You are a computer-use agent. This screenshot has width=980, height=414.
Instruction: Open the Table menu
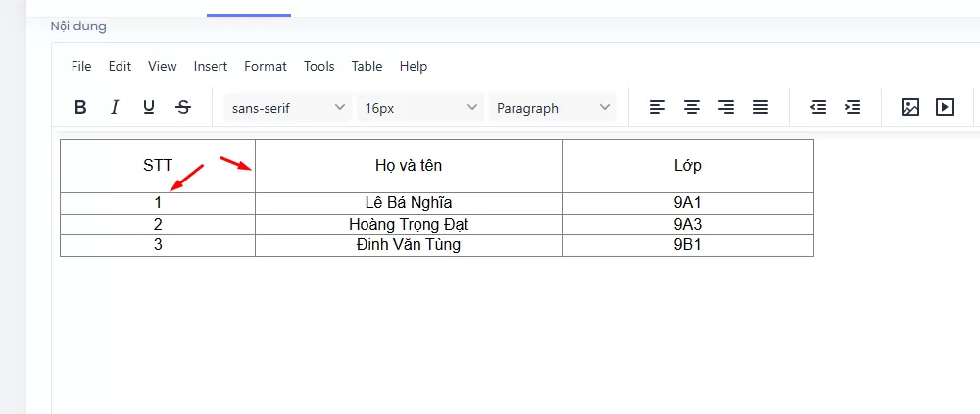click(x=367, y=66)
